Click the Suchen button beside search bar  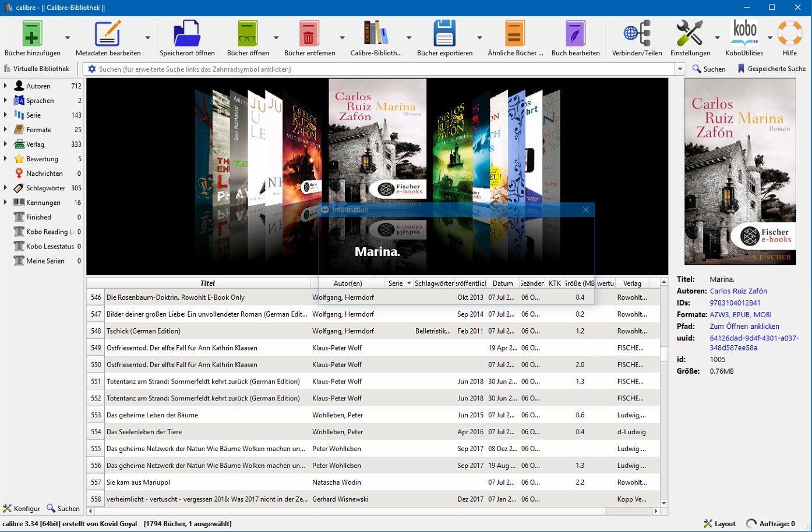point(709,69)
